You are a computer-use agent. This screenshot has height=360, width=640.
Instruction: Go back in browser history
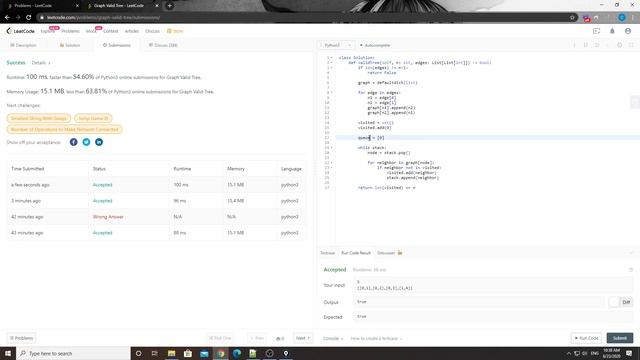[7, 18]
